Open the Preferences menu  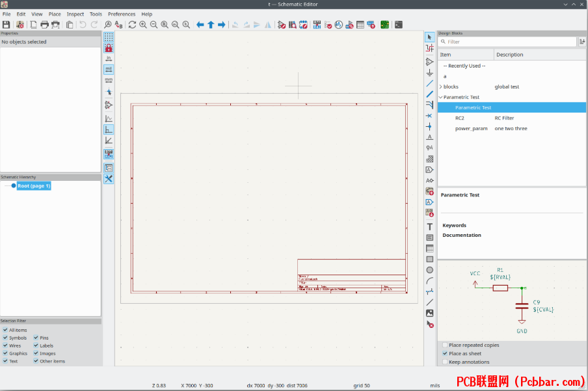click(x=122, y=14)
